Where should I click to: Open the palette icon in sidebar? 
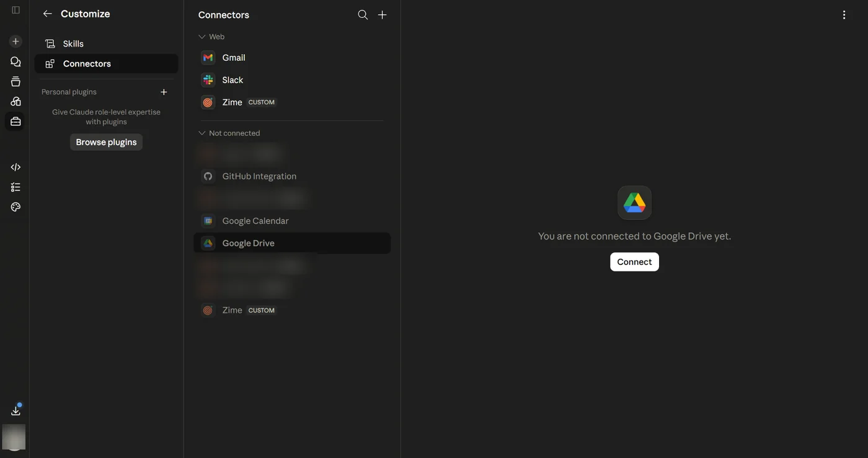click(15, 207)
